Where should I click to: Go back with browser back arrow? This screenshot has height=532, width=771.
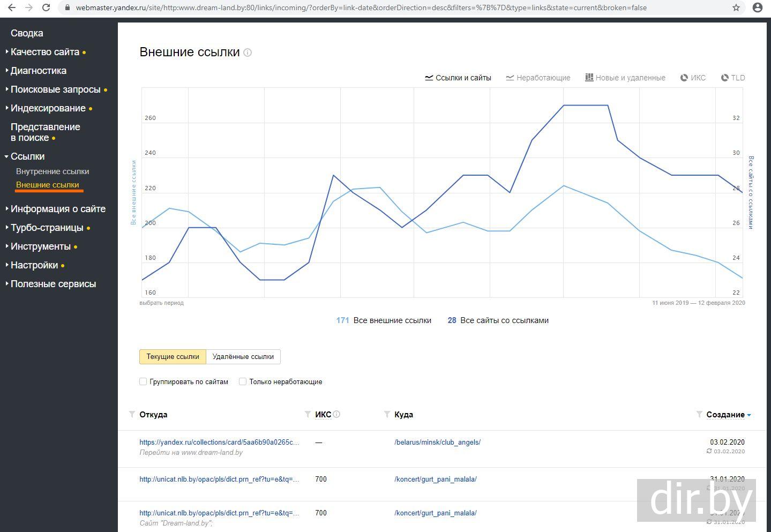(12, 8)
